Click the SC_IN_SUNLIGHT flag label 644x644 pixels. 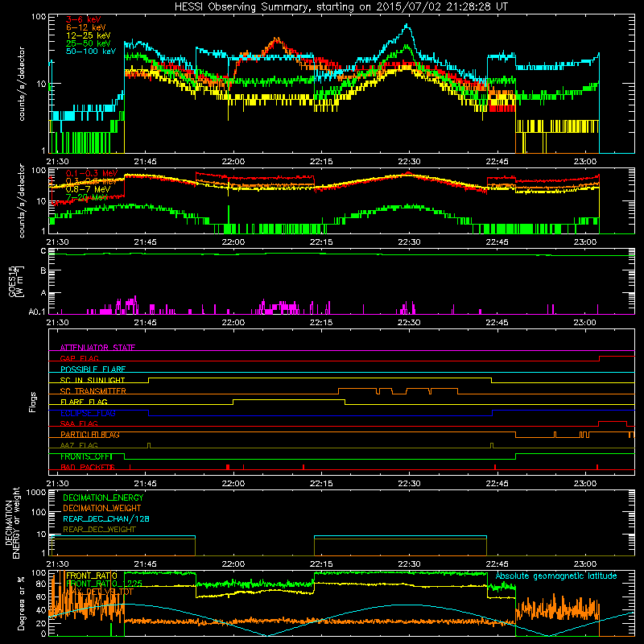93,380
